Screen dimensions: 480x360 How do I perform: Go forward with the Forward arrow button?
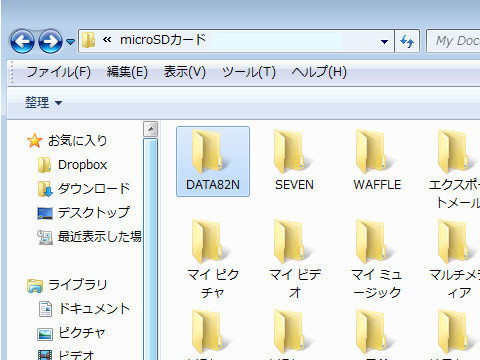(50, 41)
